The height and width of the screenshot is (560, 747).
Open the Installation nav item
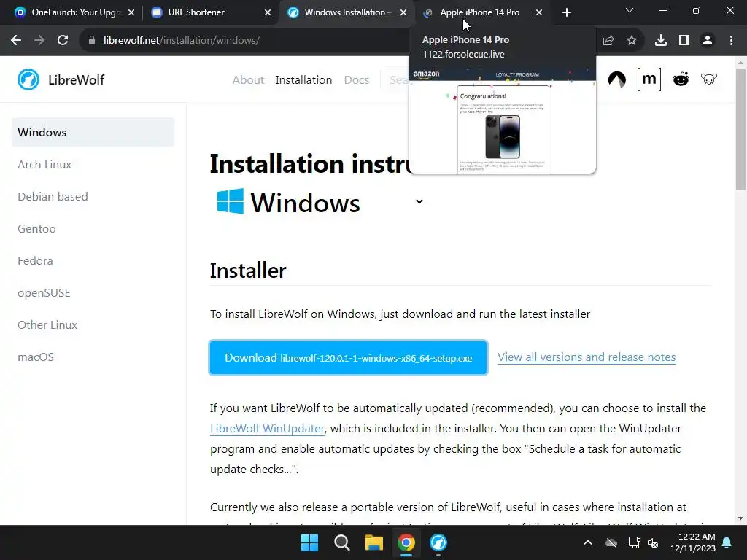click(x=303, y=80)
